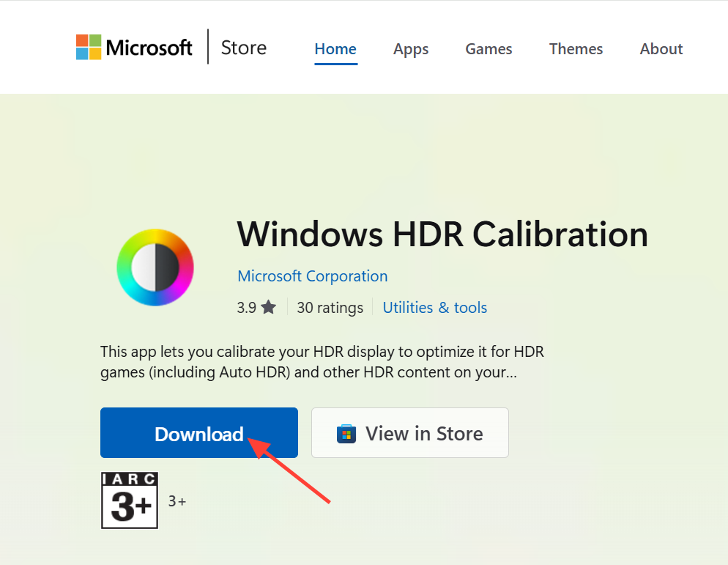Click the View in Store button

[x=410, y=432]
